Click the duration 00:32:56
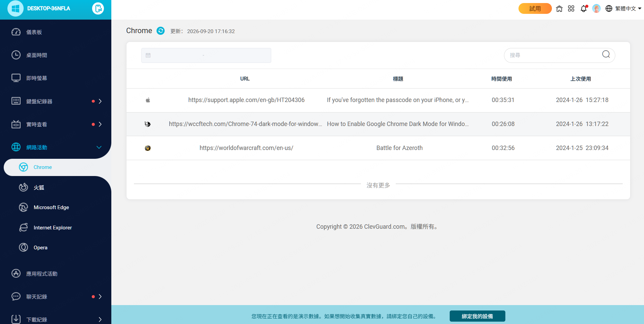Screen dimensions: 644x324 tap(503, 148)
